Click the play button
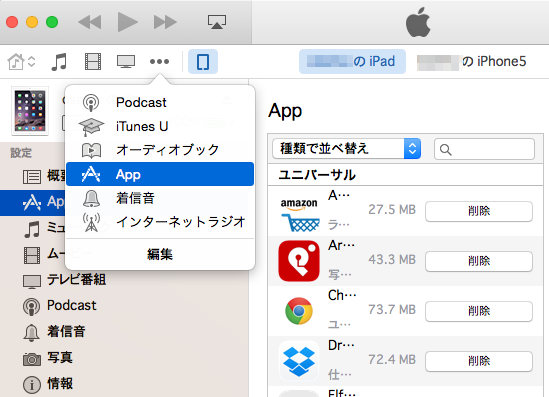 click(x=127, y=22)
